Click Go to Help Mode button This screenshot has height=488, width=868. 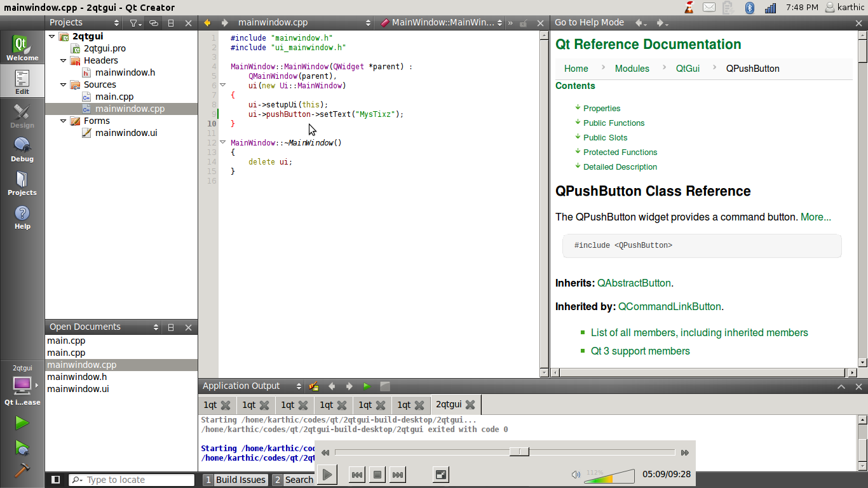(x=589, y=23)
